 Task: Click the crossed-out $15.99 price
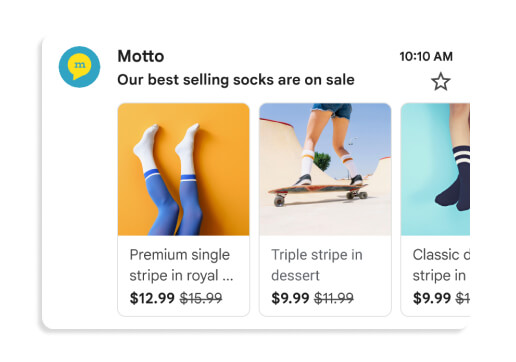coord(201,298)
